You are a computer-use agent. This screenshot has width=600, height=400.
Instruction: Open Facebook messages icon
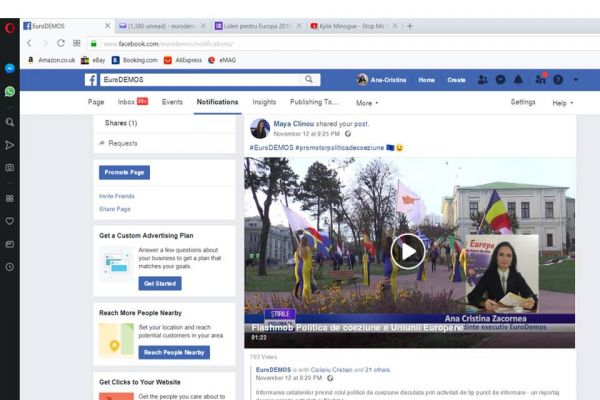click(501, 80)
